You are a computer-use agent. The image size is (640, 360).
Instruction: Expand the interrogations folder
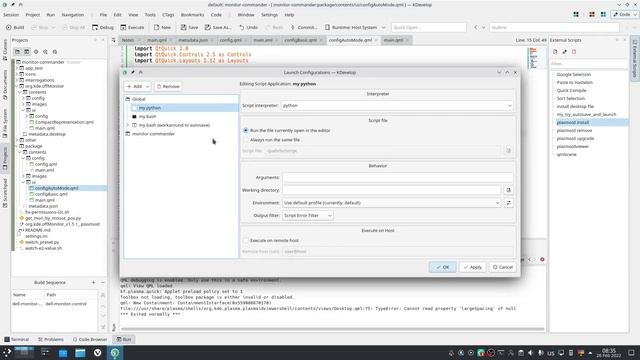(x=17, y=80)
